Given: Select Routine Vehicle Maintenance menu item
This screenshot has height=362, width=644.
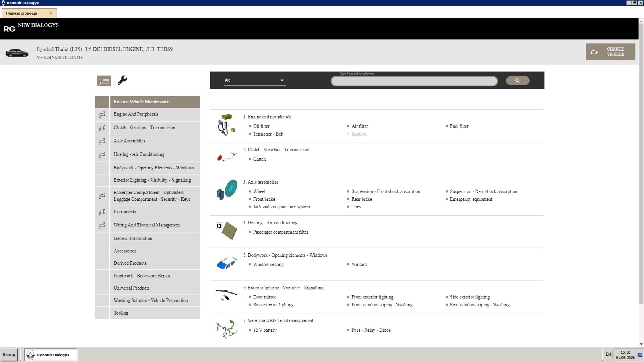Looking at the screenshot, I should tap(155, 102).
